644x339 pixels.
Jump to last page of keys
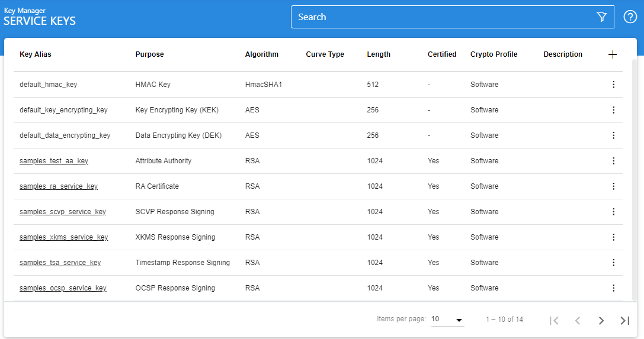[624, 320]
